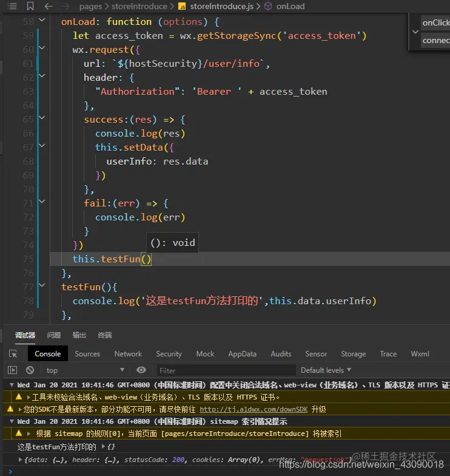Activate the element inspector pointer icon
Image resolution: width=450 pixels, height=476 pixels.
pos(13,353)
